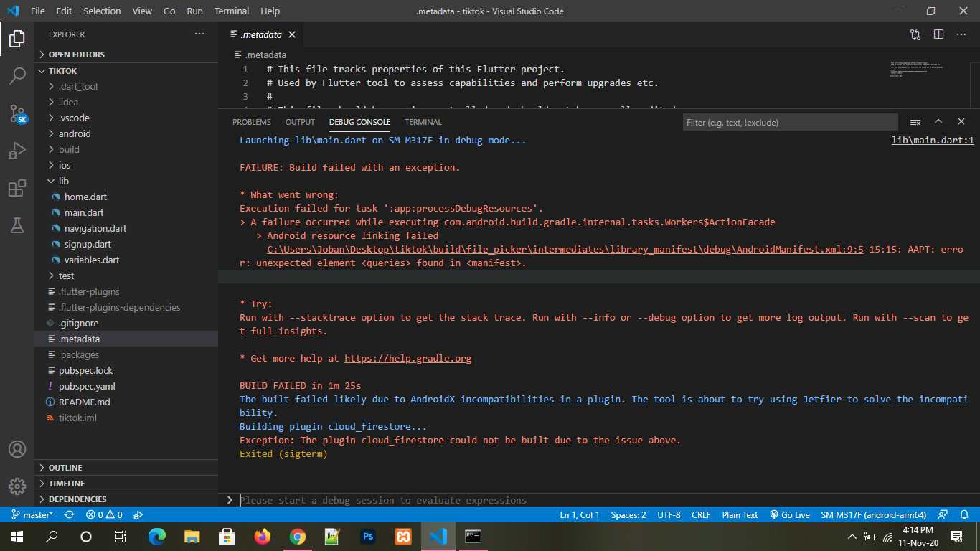Open Extensions view icon
Viewport: 980px width, 551px height.
pos(17,188)
